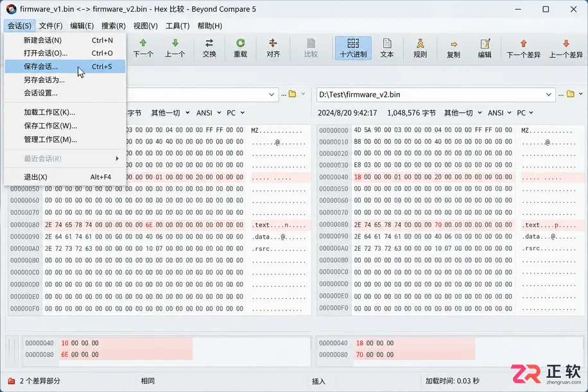588x392 pixels.
Task: Open the 工具(T) menu
Action: click(177, 26)
